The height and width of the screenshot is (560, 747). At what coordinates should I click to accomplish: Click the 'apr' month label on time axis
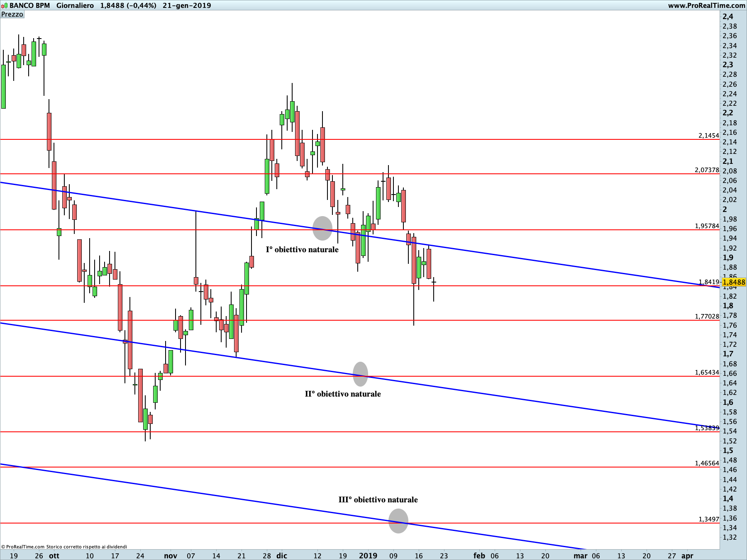(687, 556)
